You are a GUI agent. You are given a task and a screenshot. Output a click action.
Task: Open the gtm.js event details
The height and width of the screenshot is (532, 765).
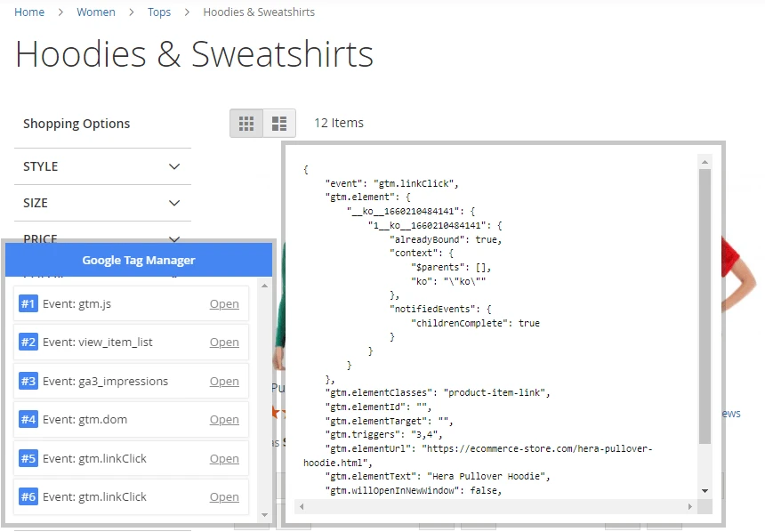(x=224, y=304)
